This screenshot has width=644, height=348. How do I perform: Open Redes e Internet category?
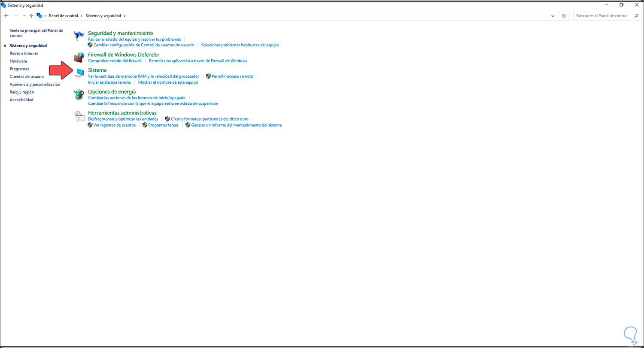tap(24, 54)
